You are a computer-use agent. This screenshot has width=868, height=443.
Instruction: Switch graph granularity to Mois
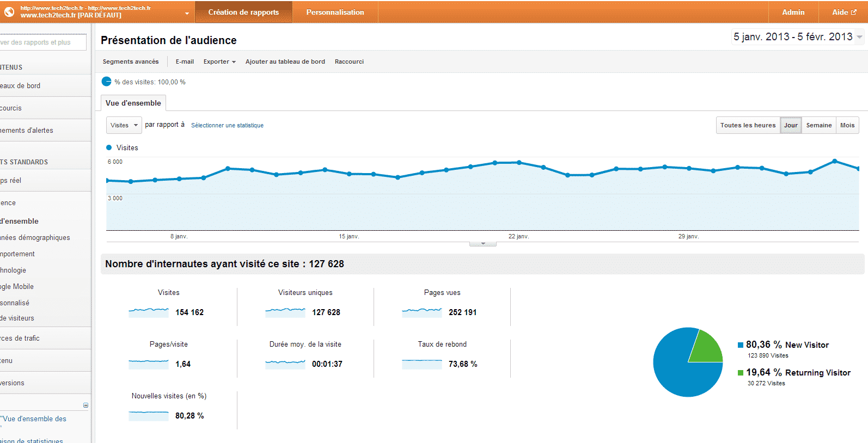point(847,125)
